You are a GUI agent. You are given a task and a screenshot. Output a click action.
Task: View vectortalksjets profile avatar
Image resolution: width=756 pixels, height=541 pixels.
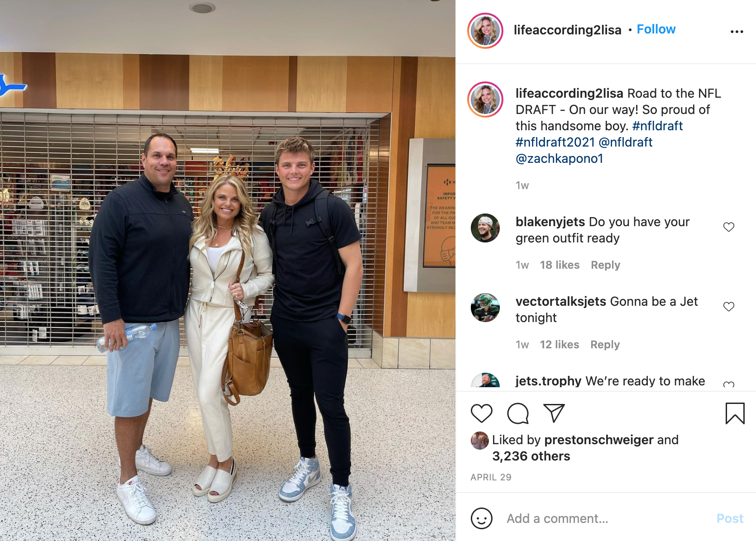485,308
